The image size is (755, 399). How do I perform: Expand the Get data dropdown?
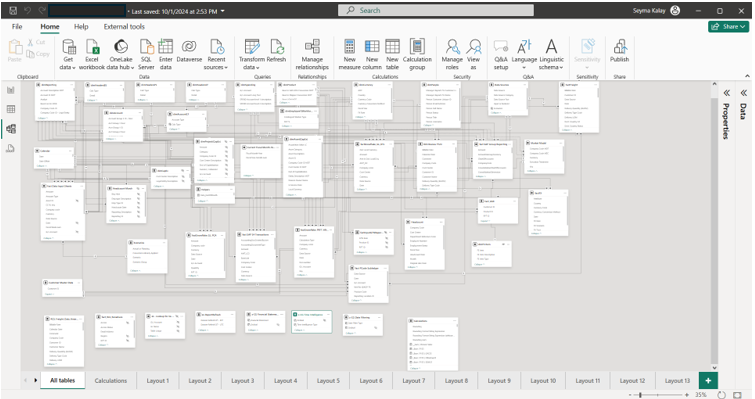pyautogui.click(x=68, y=54)
